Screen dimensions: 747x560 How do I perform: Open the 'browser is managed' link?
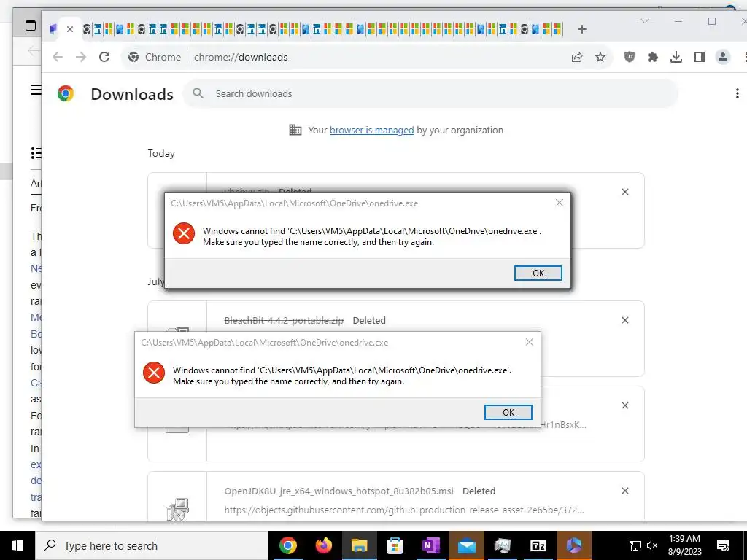coord(371,130)
